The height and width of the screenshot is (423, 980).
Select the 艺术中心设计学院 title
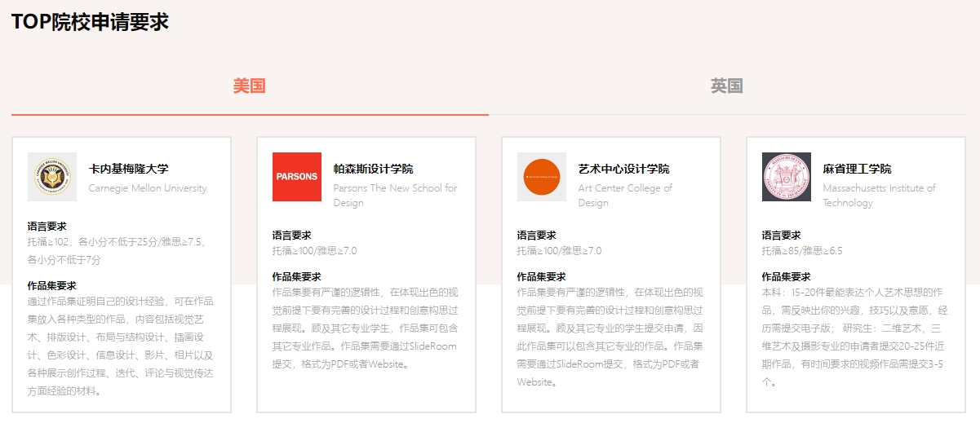coord(623,169)
